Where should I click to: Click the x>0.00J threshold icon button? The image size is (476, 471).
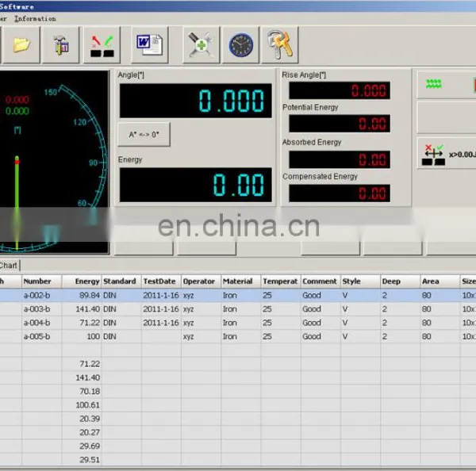(447, 154)
